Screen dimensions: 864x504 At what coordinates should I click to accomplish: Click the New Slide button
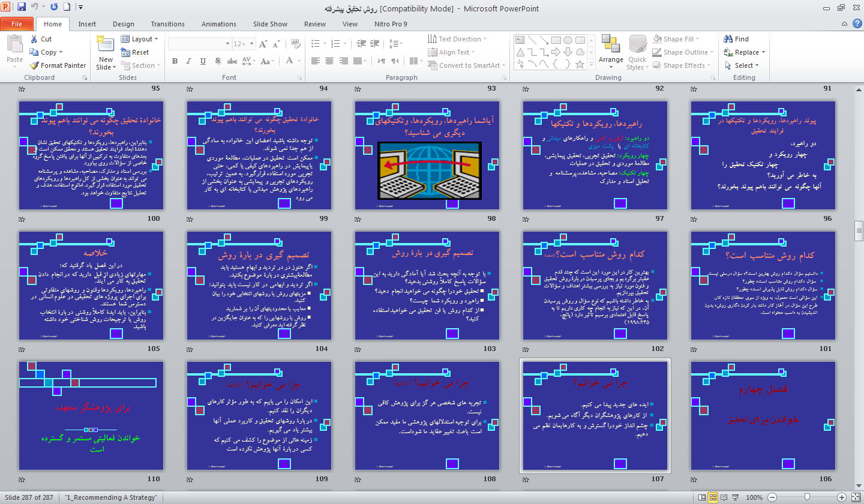tap(106, 52)
